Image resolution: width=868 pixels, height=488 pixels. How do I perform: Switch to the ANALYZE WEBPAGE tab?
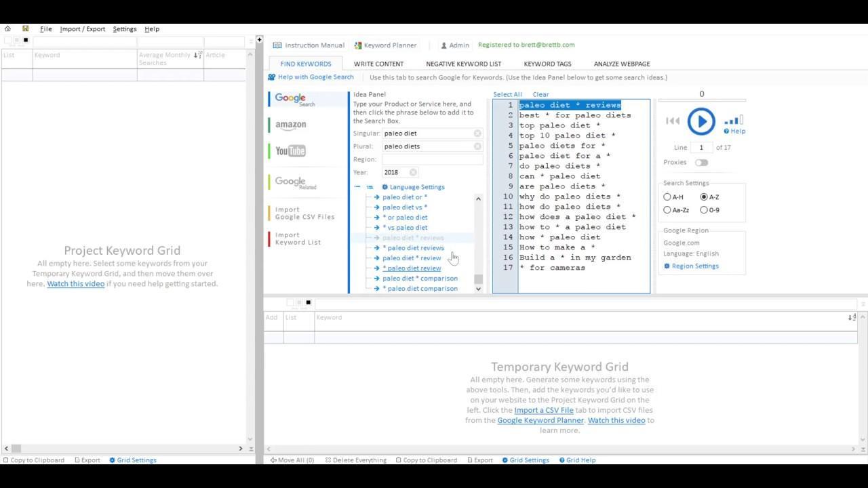[x=622, y=64]
